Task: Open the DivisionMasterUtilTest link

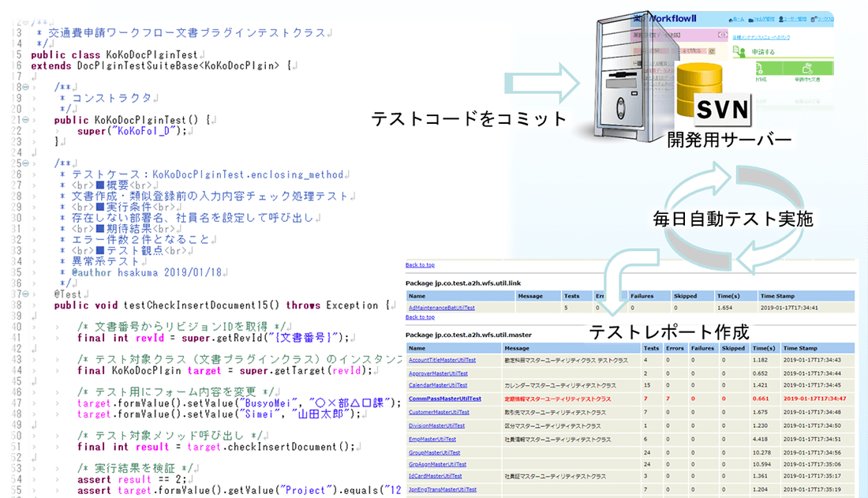Action: point(436,426)
